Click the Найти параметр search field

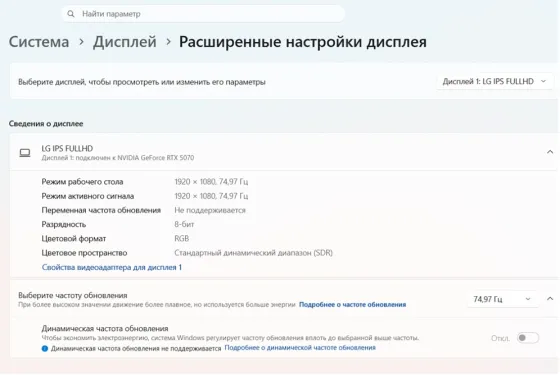point(204,14)
